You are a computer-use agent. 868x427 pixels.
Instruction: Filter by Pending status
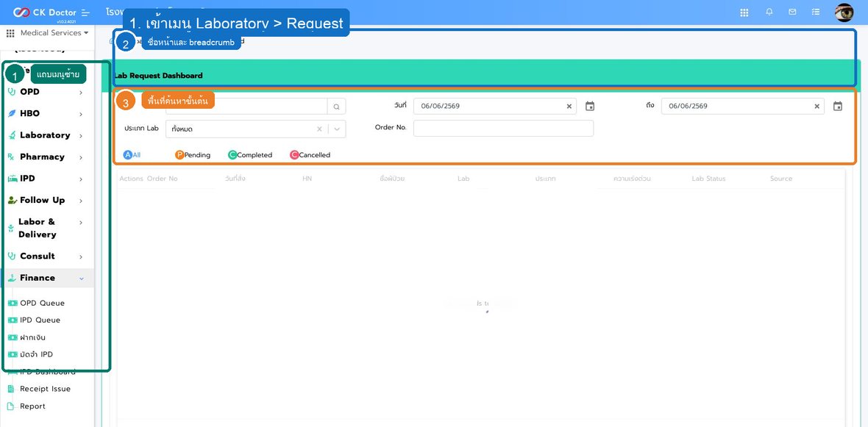tap(193, 155)
